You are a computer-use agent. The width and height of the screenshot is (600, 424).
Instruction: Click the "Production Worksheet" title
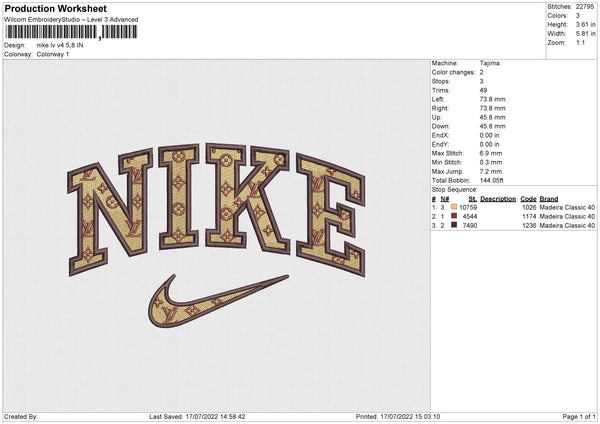56,8
